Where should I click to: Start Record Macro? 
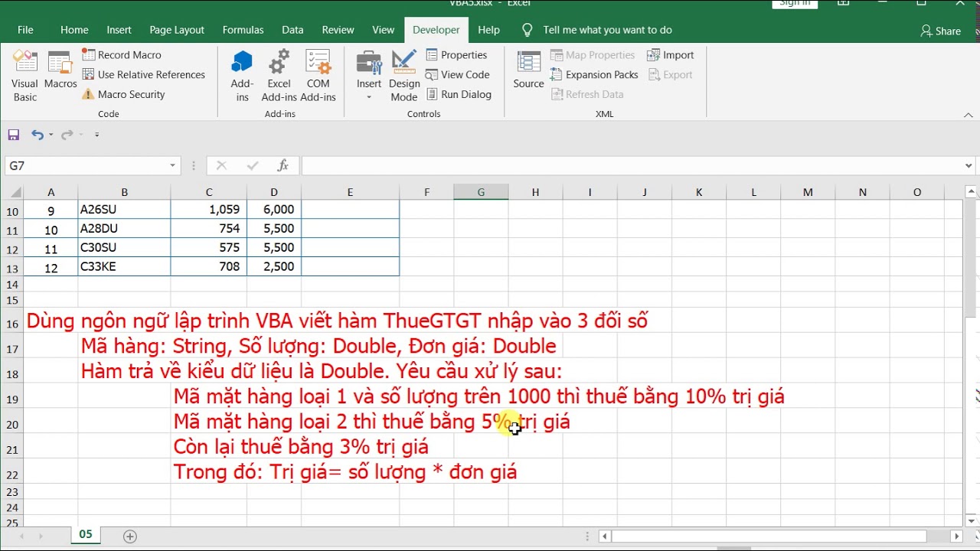122,55
